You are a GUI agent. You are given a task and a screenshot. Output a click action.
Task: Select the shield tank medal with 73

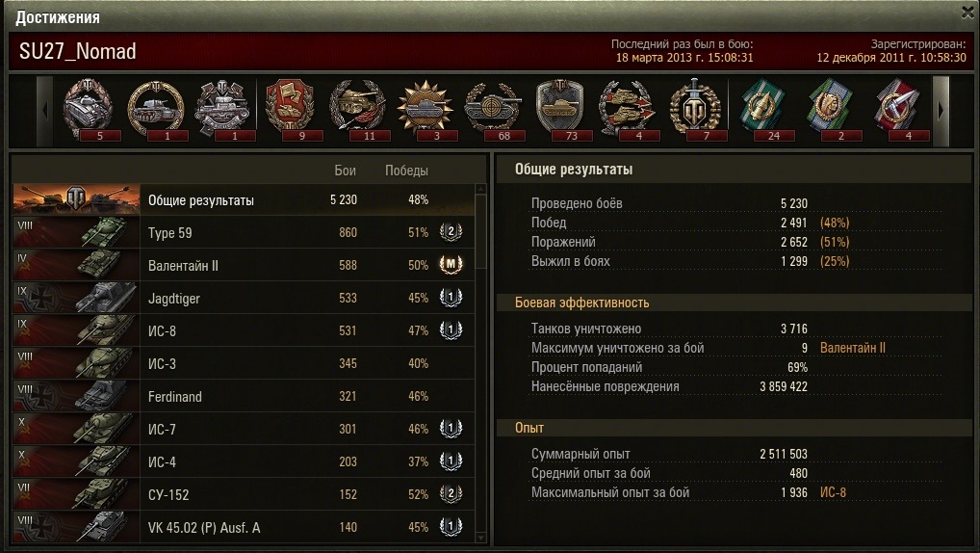click(561, 110)
